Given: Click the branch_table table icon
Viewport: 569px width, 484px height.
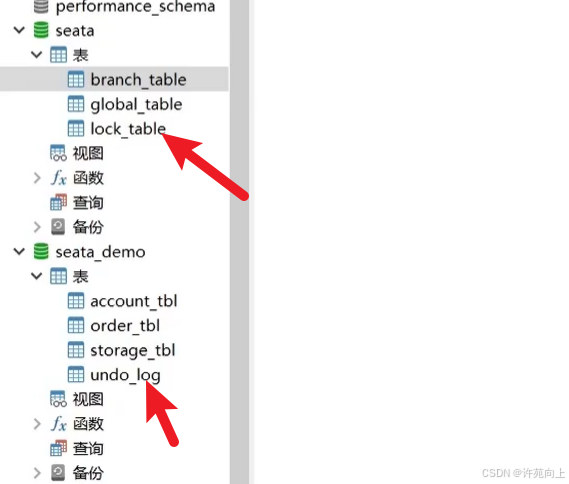Looking at the screenshot, I should pos(76,79).
